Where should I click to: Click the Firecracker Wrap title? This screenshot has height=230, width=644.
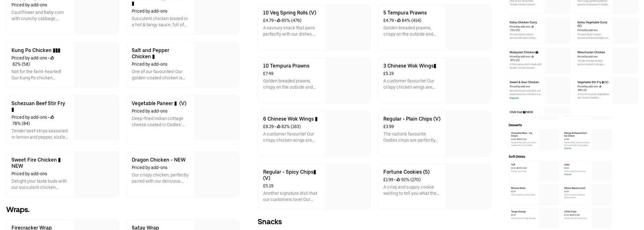32,227
